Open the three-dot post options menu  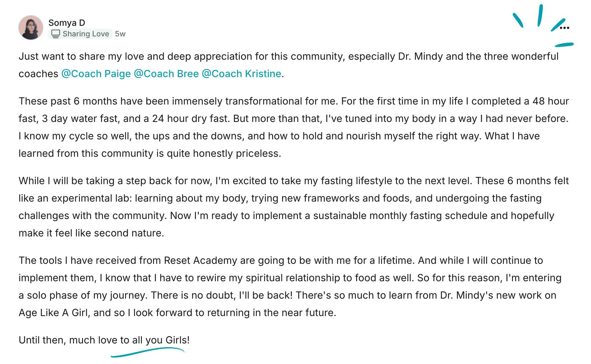pos(564,28)
